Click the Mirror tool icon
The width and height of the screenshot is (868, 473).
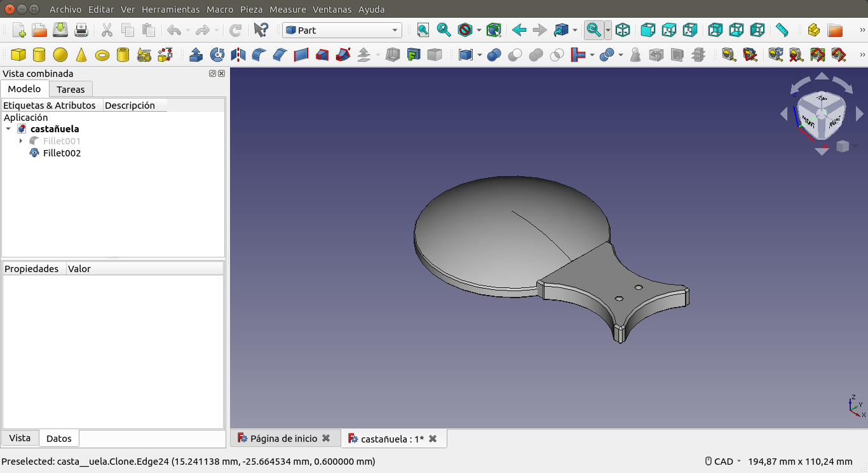(x=238, y=55)
